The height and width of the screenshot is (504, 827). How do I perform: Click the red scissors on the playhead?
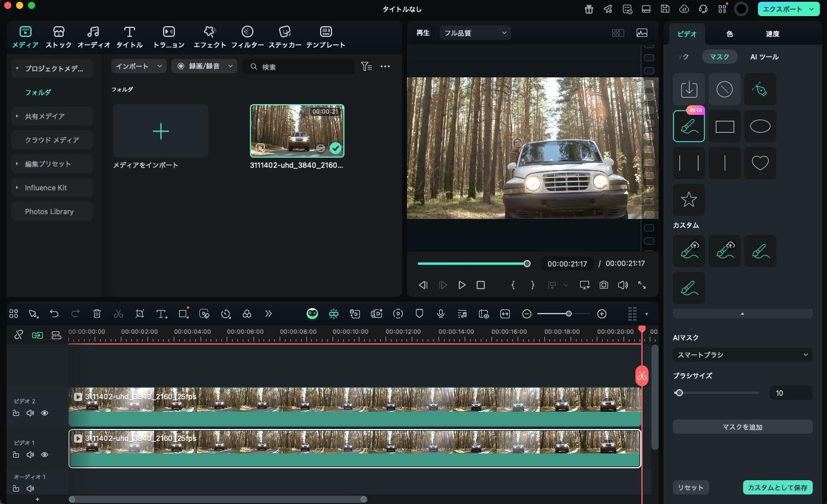coord(641,375)
